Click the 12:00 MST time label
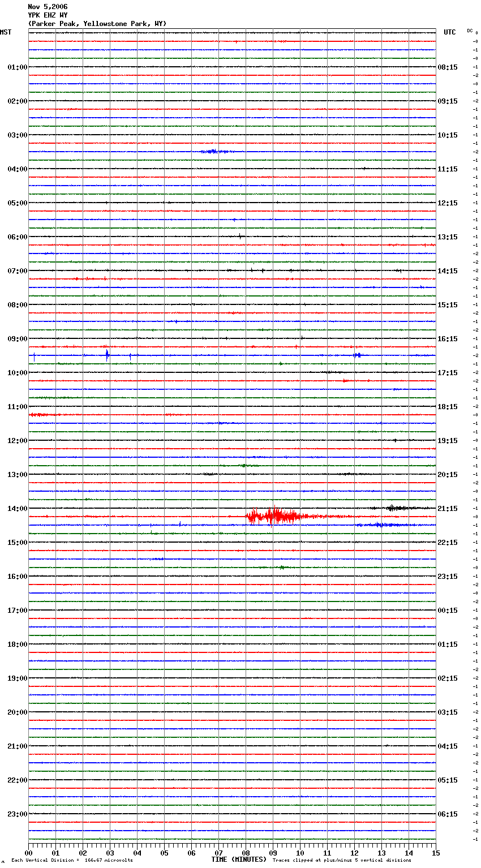The height and width of the screenshot is (868, 481). point(18,441)
